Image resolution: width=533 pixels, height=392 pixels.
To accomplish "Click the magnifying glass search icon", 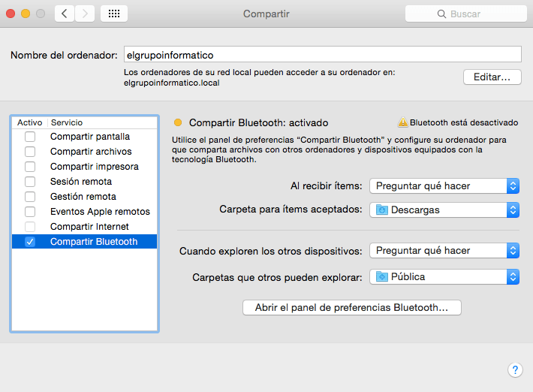I will (441, 14).
